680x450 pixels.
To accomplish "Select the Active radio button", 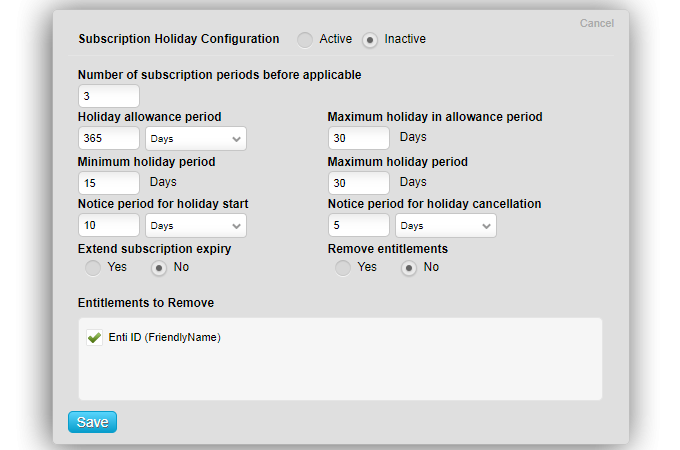I will pos(304,40).
